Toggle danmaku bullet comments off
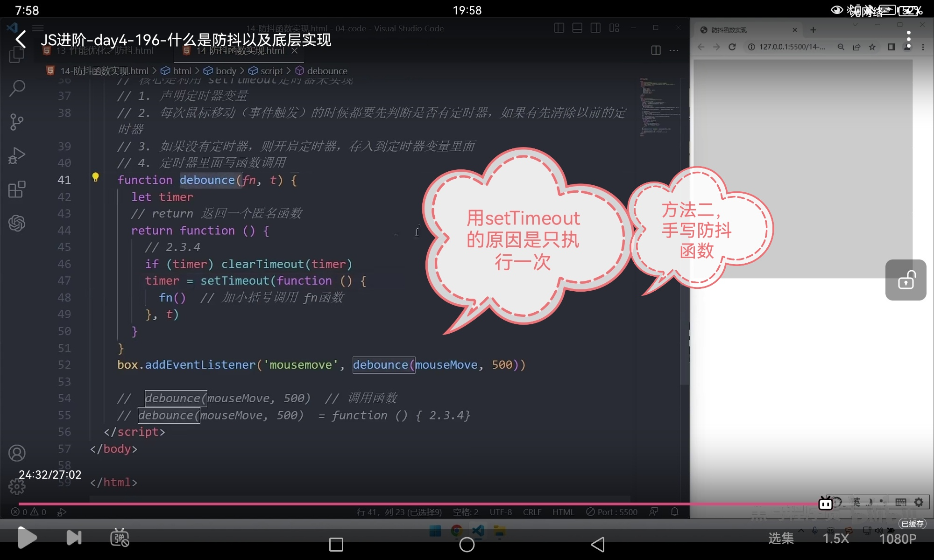Image resolution: width=934 pixels, height=560 pixels. coord(120,538)
